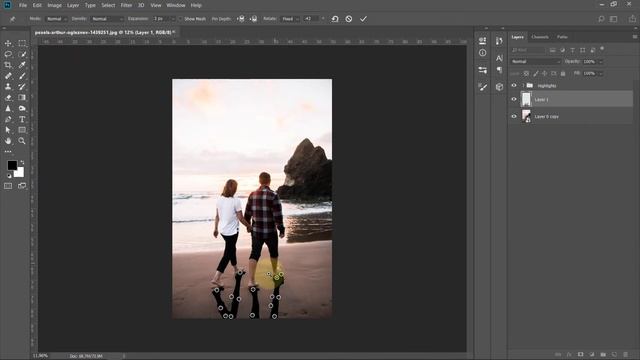Open the Expansion value dropdown
The width and height of the screenshot is (640, 360).
pos(173,19)
